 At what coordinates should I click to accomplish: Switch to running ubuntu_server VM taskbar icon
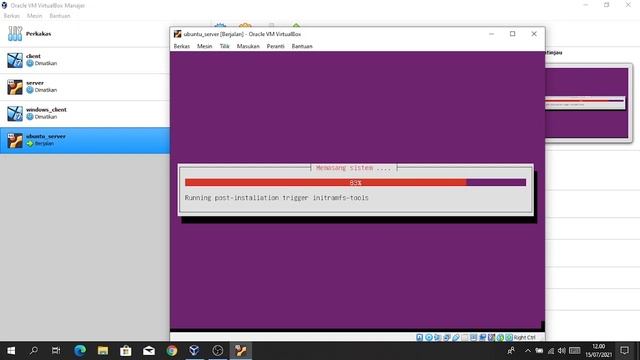click(x=240, y=351)
